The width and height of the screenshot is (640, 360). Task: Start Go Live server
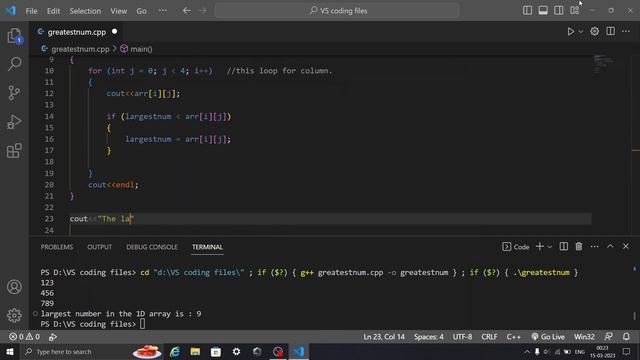548,337
